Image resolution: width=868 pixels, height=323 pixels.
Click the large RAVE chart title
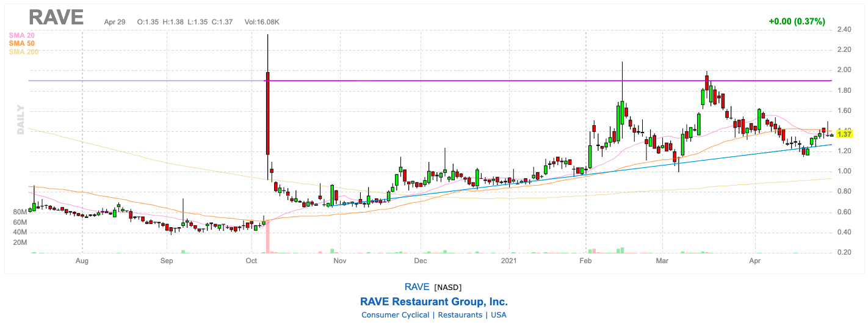pos(57,17)
